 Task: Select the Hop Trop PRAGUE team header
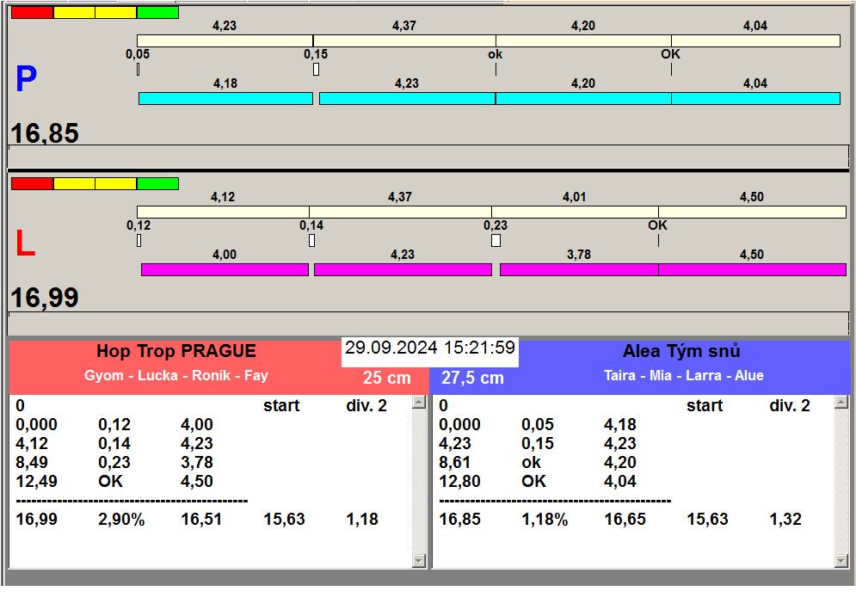[176, 351]
